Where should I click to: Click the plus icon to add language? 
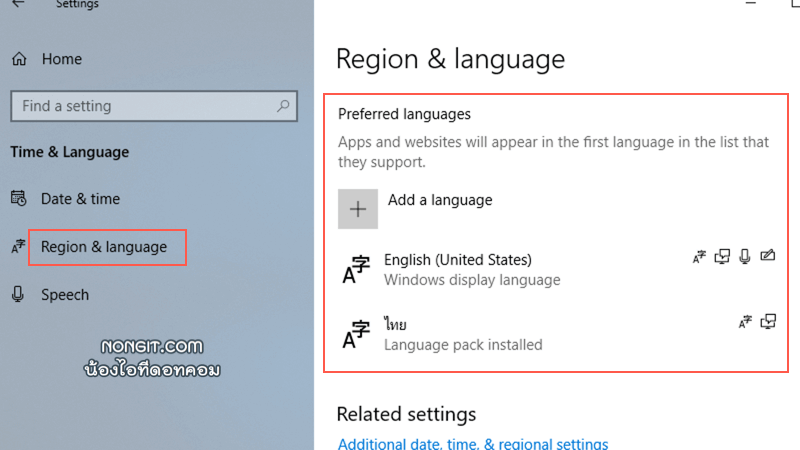point(358,209)
